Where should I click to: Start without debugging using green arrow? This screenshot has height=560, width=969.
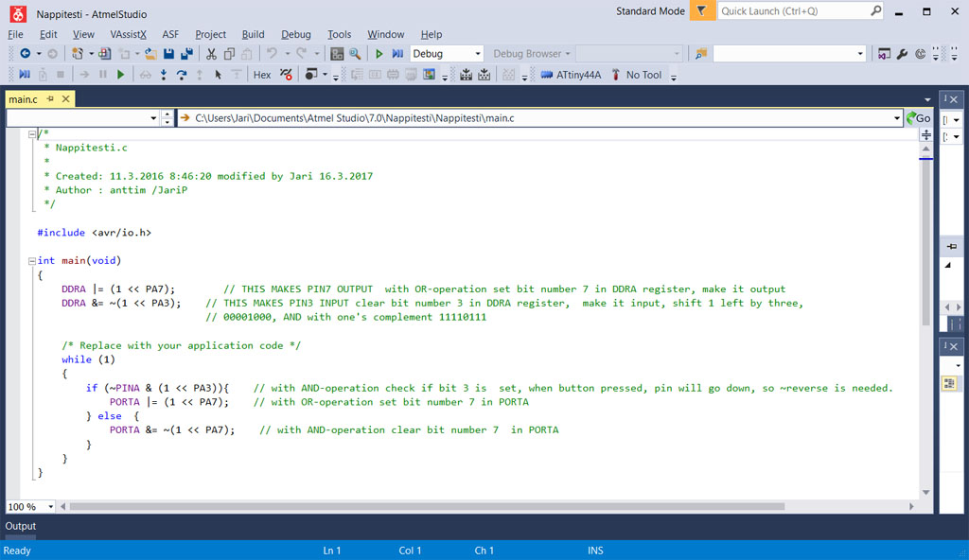coord(379,54)
